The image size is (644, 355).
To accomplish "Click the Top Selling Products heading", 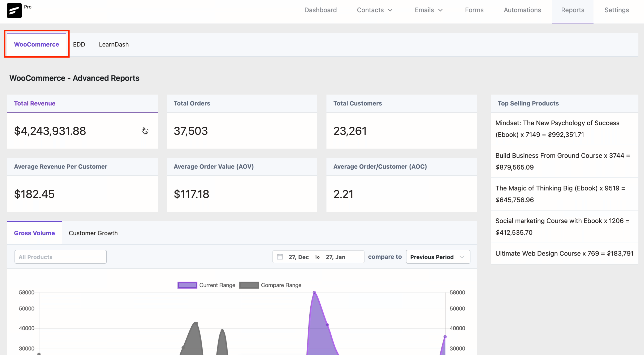I will tap(528, 103).
